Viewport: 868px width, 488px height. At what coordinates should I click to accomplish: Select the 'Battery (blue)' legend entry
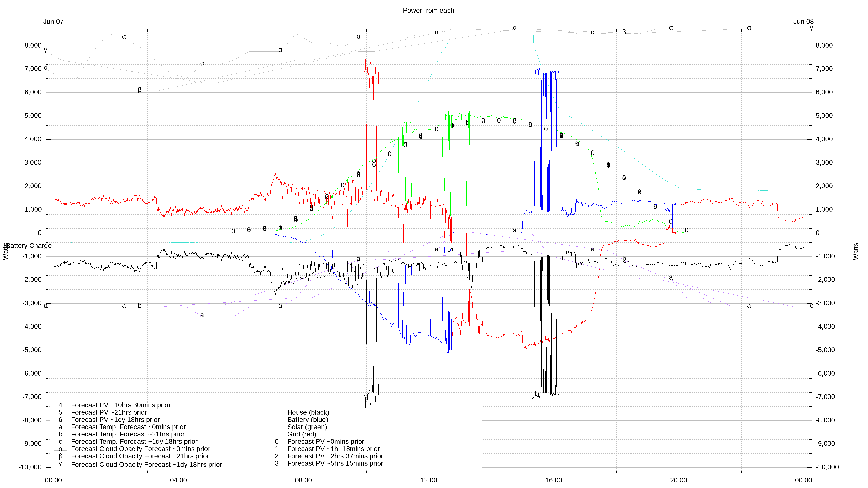coord(307,420)
